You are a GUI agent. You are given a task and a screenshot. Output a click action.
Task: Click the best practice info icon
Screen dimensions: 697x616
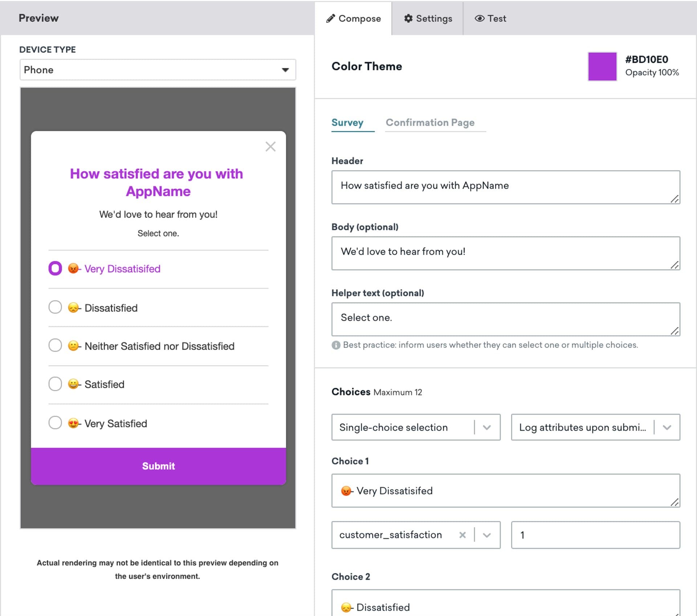(336, 345)
